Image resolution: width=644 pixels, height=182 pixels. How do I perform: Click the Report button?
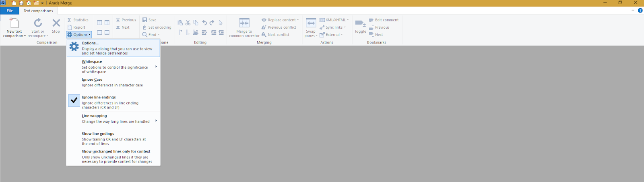coord(76,27)
